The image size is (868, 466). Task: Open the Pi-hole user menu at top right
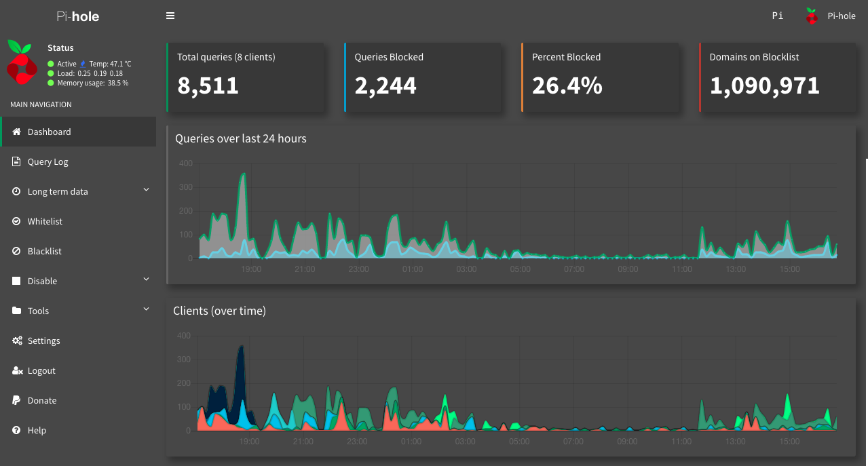point(830,16)
